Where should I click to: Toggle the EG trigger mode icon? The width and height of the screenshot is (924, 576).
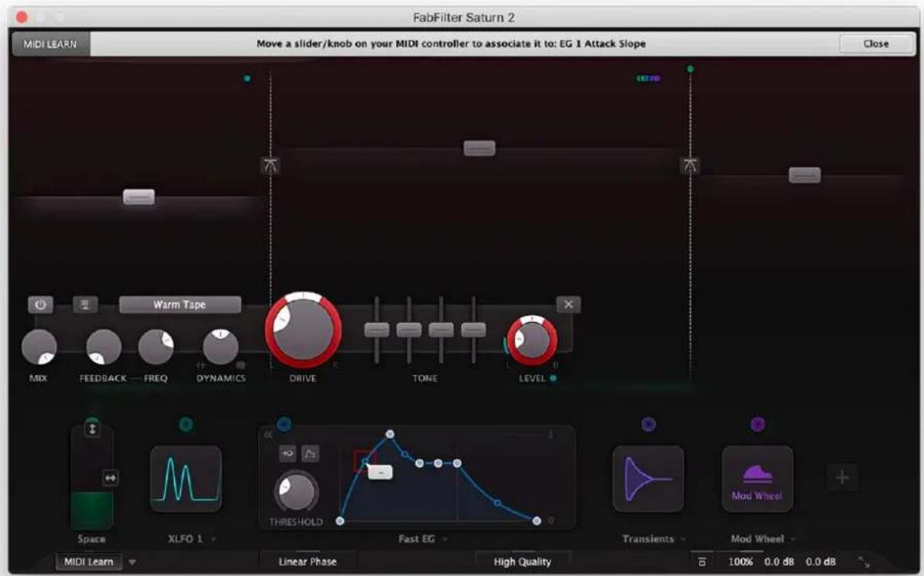coord(289,453)
